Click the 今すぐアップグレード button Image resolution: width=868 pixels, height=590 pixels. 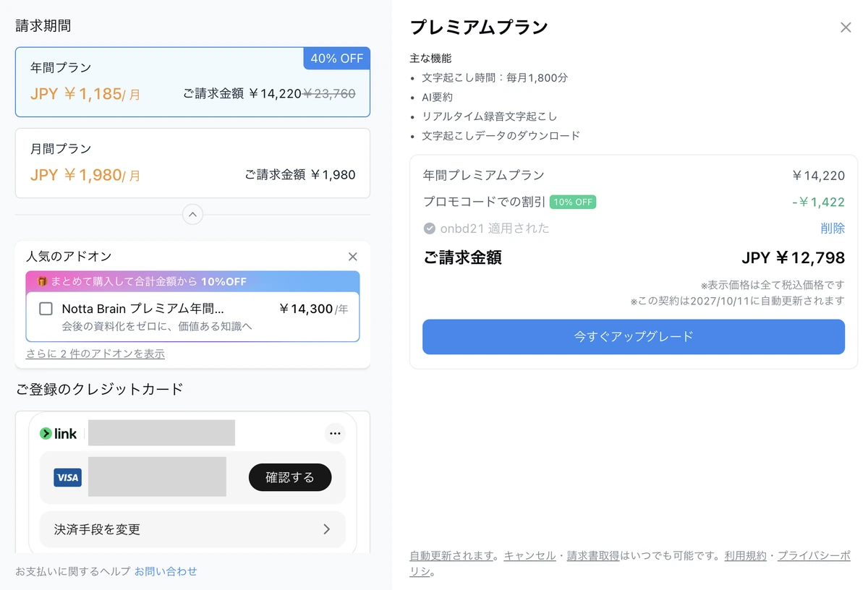click(x=634, y=337)
